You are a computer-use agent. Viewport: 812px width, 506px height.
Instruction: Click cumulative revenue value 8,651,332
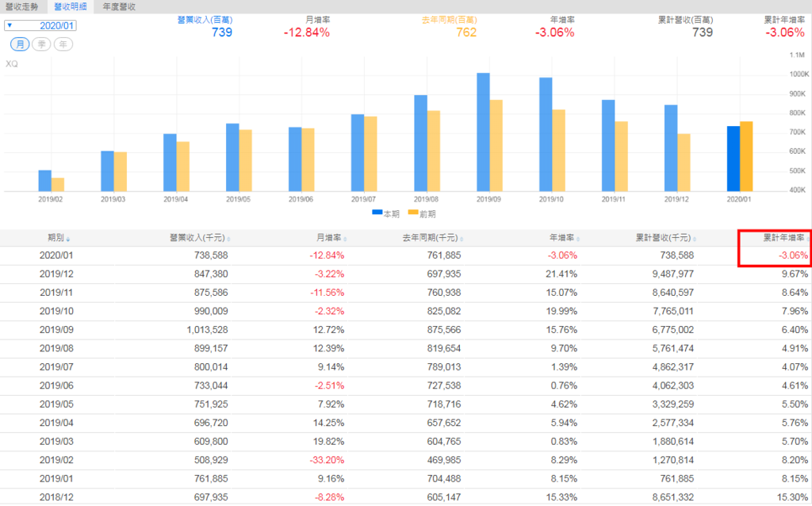pos(672,497)
